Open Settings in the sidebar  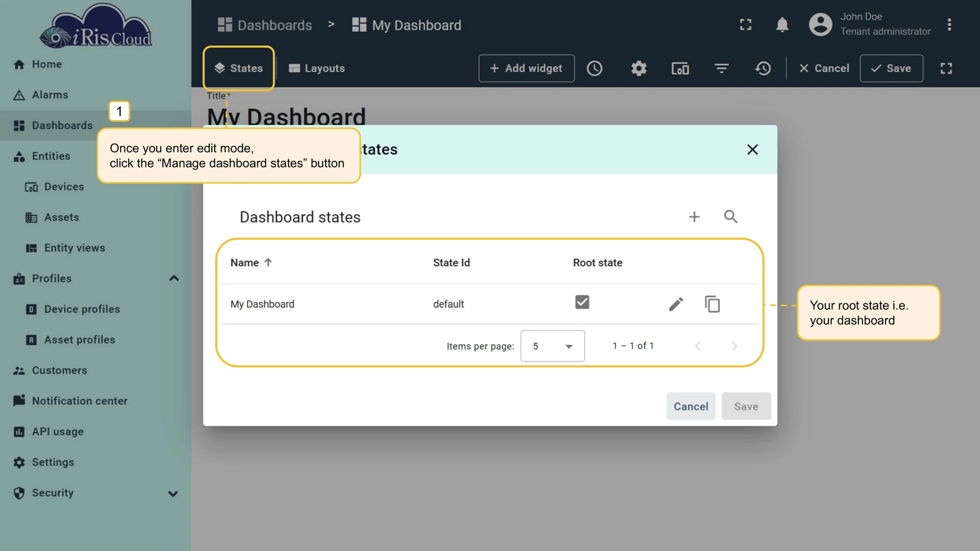(95, 462)
